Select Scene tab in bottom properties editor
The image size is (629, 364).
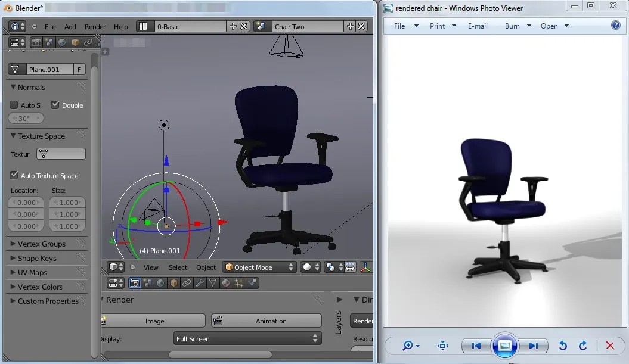(x=148, y=283)
